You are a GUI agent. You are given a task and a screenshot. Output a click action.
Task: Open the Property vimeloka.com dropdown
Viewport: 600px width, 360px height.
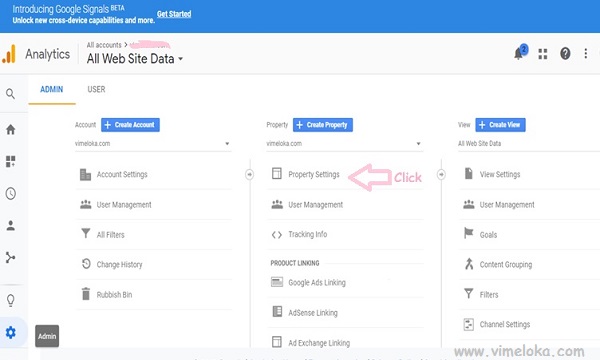point(345,143)
